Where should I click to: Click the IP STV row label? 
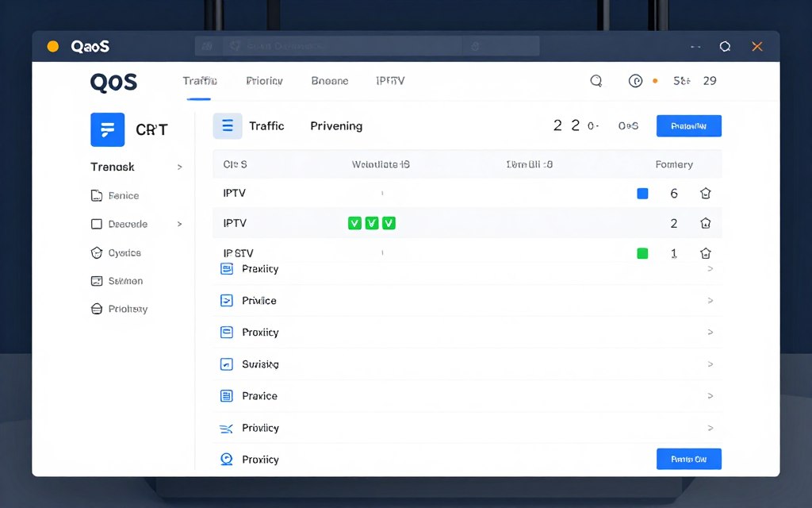pos(238,253)
